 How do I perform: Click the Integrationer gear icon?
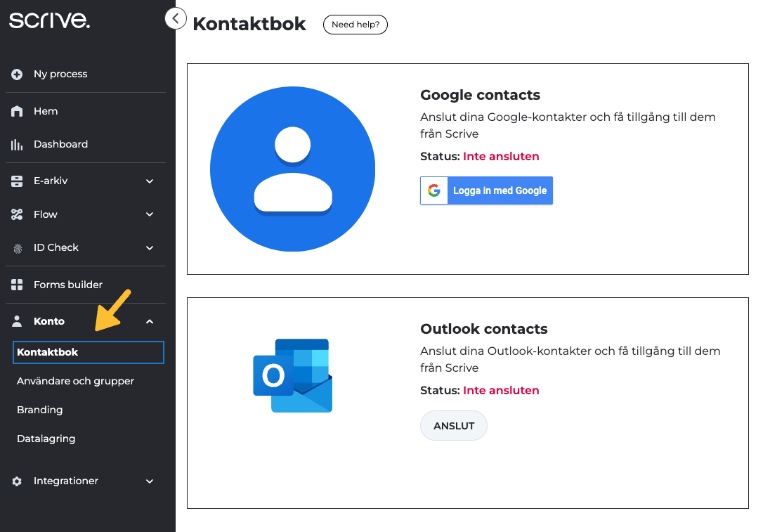pos(18,481)
